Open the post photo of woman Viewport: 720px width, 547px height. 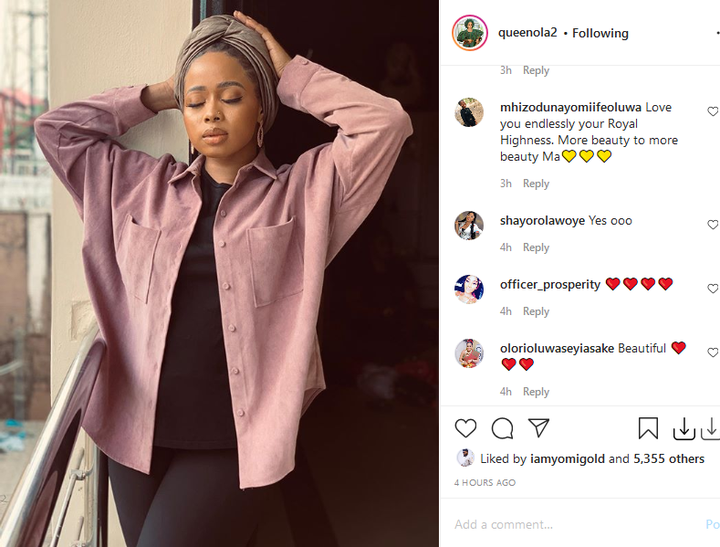tap(219, 273)
